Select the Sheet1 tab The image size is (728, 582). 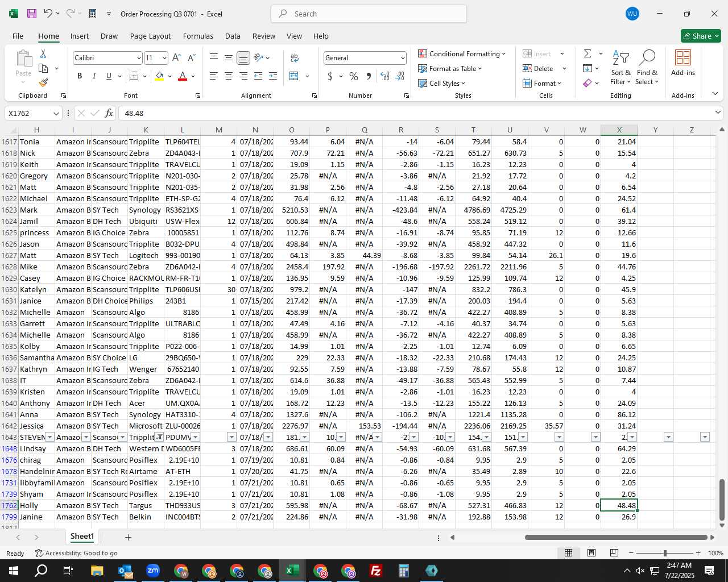point(82,537)
